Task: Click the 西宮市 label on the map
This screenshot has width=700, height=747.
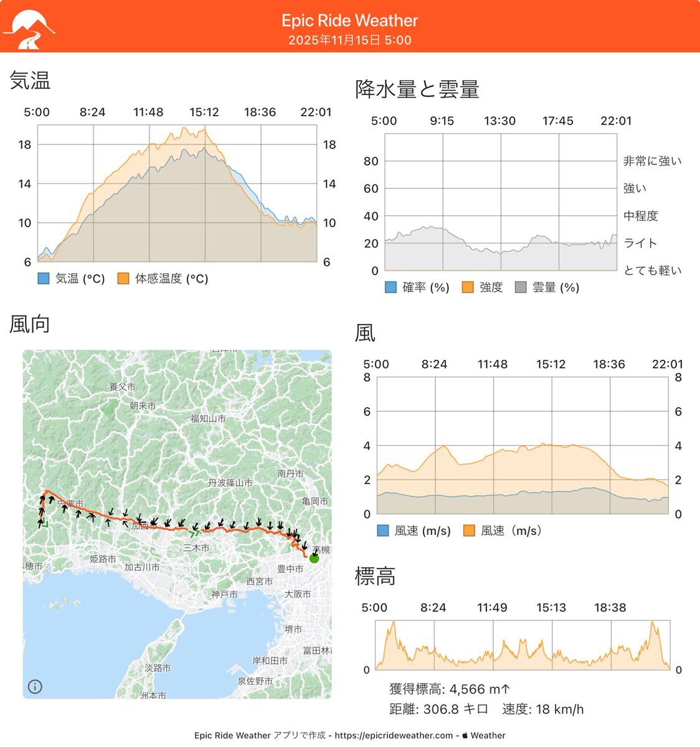Action: click(x=259, y=581)
